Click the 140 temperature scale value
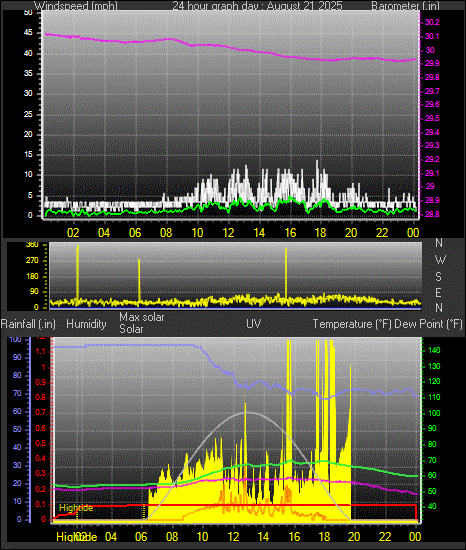This screenshot has height=550, width=466. [434, 350]
